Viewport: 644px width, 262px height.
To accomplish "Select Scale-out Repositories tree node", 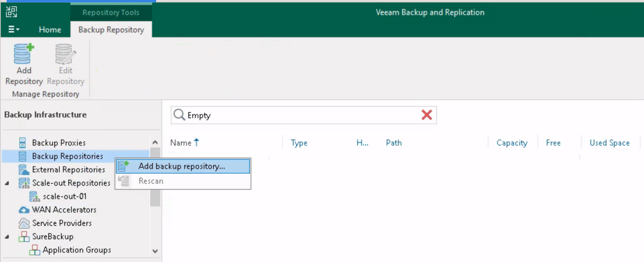I will tap(71, 183).
